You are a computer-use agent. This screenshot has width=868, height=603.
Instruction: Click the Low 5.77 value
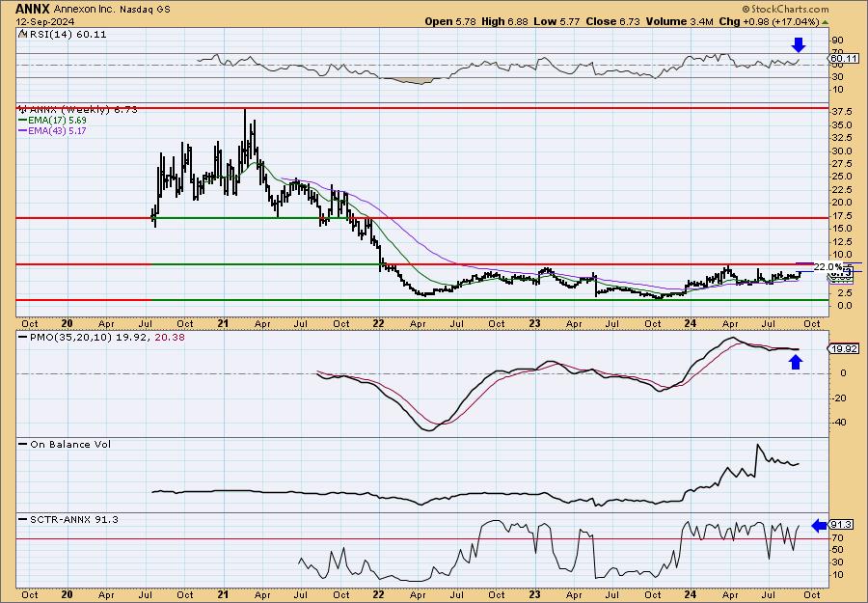click(x=556, y=21)
